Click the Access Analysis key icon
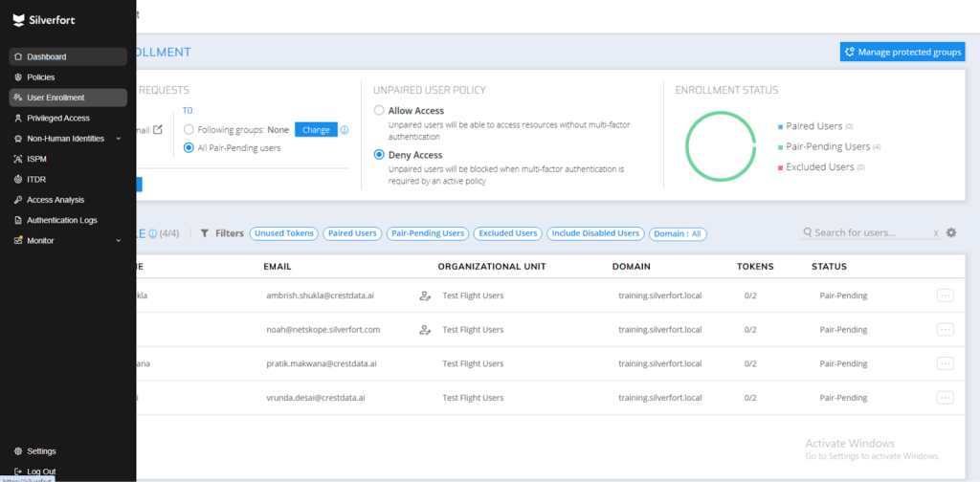Screen dimensions: 980x482 18,200
